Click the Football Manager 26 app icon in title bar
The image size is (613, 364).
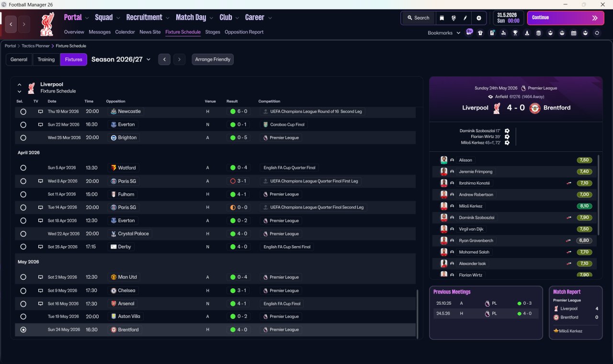[x=4, y=4]
